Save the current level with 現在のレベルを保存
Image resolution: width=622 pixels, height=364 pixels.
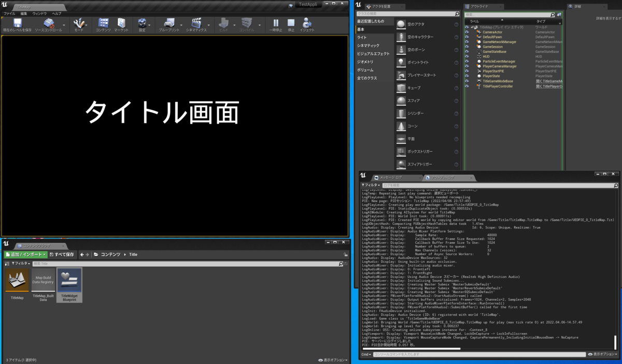pyautogui.click(x=18, y=25)
